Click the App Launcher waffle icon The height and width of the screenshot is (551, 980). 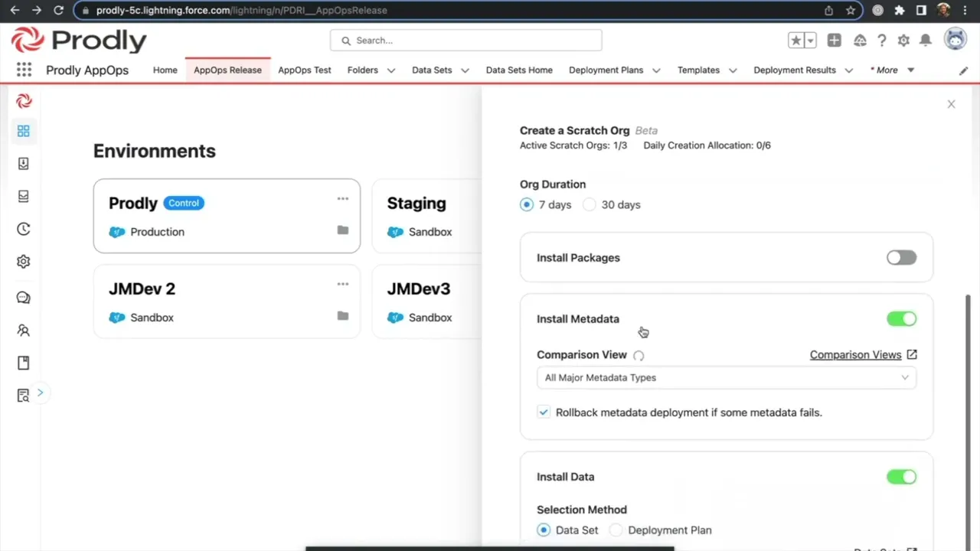[24, 70]
